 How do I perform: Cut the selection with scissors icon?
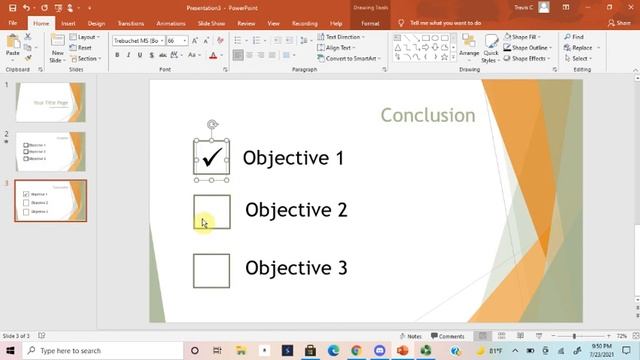pos(28,37)
